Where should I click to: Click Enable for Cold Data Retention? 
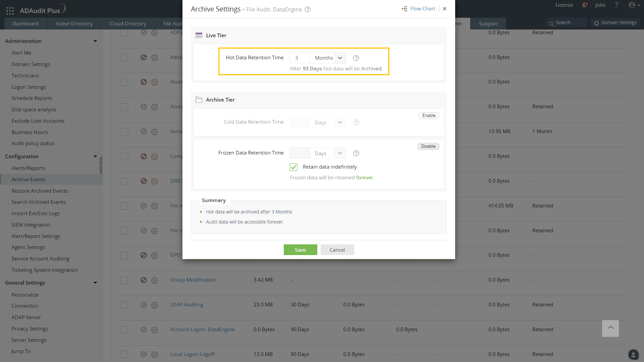click(x=429, y=116)
